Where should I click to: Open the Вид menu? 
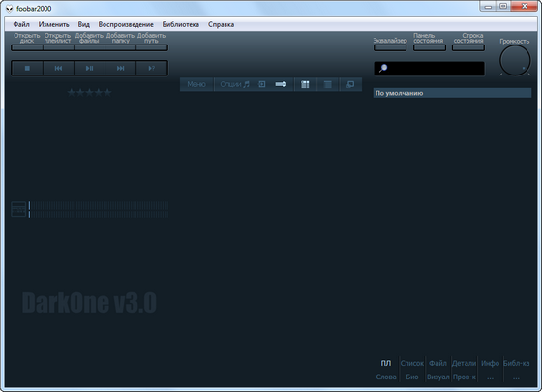point(83,24)
